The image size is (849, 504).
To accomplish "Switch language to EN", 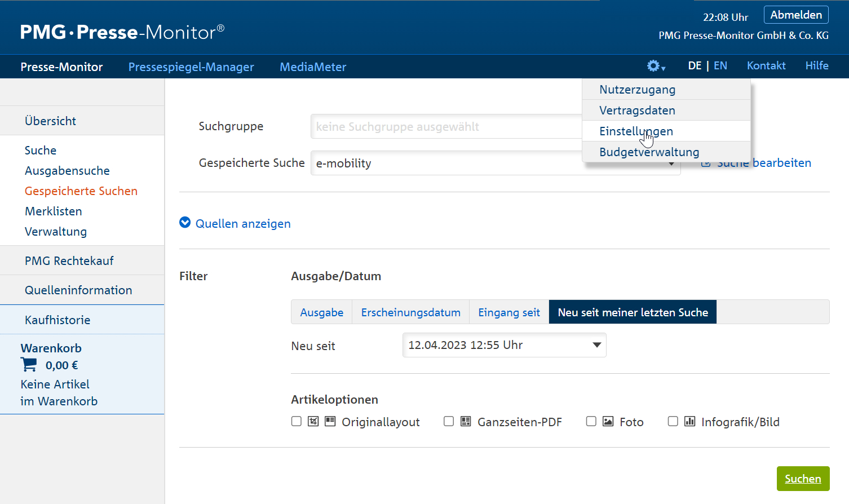I will [720, 65].
